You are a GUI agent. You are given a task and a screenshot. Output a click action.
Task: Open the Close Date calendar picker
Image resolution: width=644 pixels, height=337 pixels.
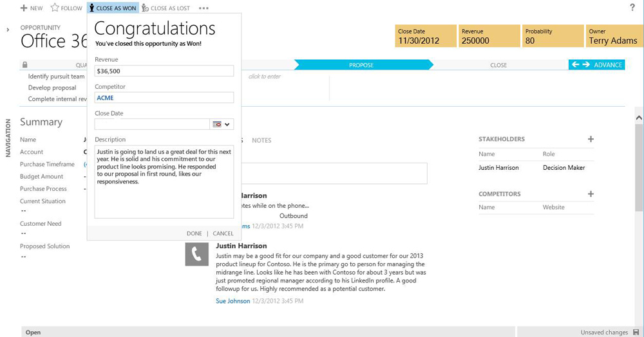[x=222, y=124]
